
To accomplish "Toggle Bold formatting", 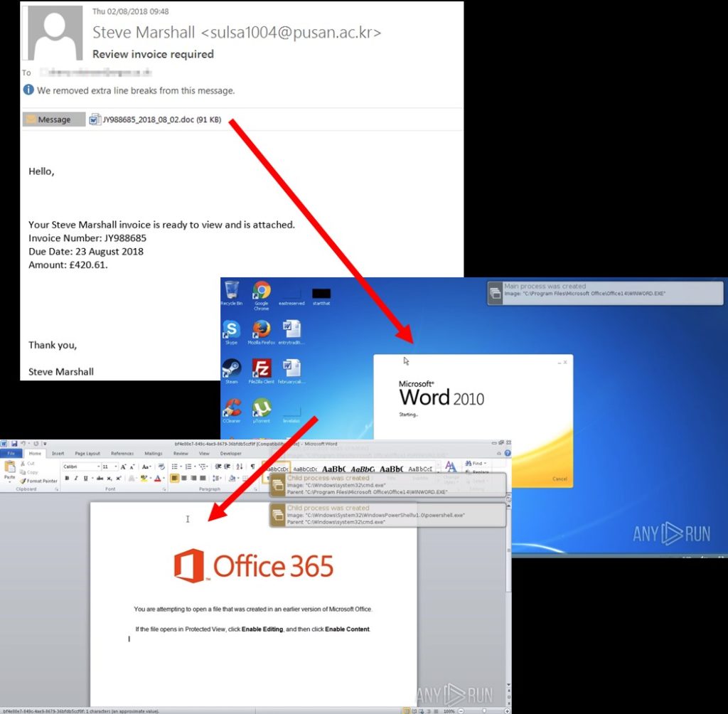I will pyautogui.click(x=67, y=478).
